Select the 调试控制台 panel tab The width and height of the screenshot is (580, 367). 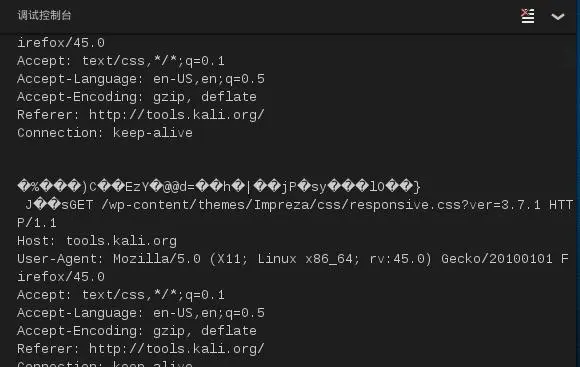[44, 15]
